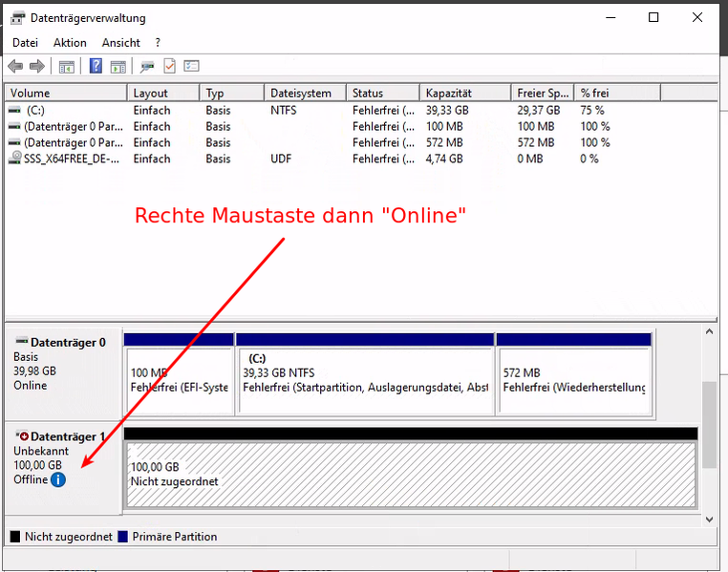The height and width of the screenshot is (572, 728).
Task: Open the Datei menu
Action: pyautogui.click(x=25, y=43)
